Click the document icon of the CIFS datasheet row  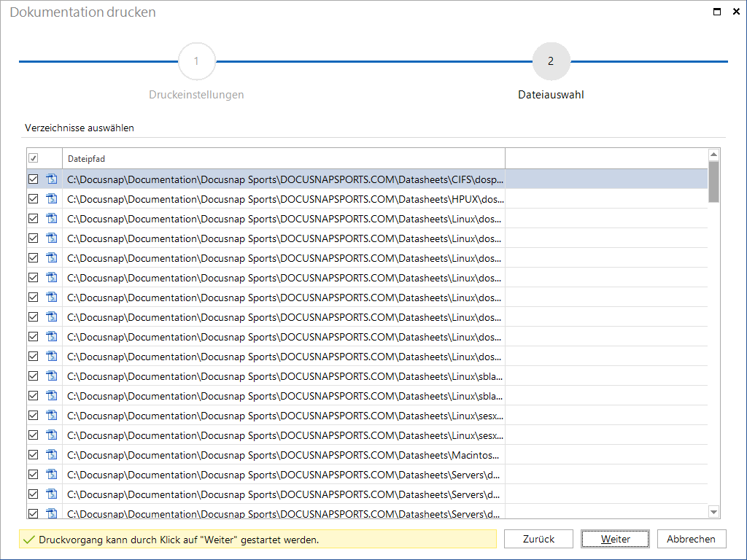pyautogui.click(x=52, y=179)
